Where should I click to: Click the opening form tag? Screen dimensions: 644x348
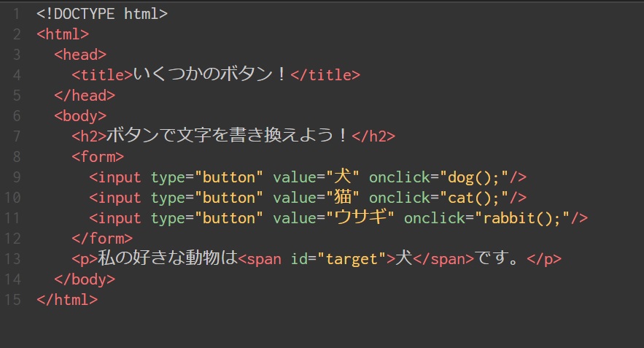98,156
